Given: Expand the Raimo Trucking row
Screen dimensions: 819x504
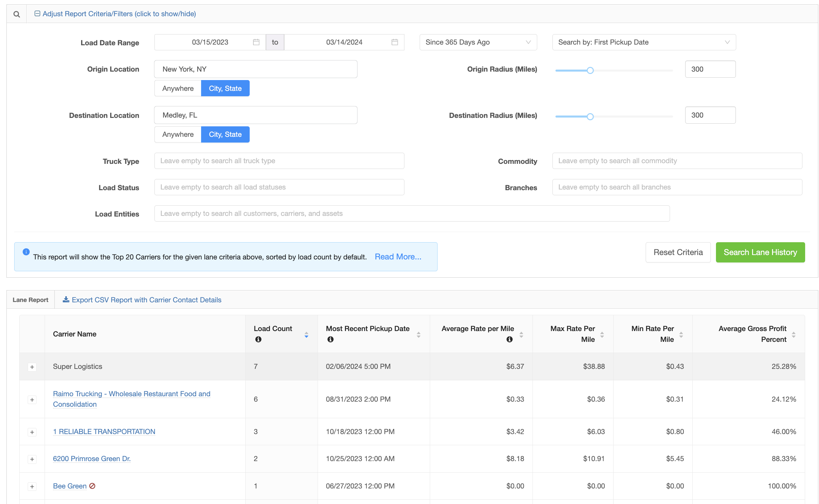Looking at the screenshot, I should 32,400.
